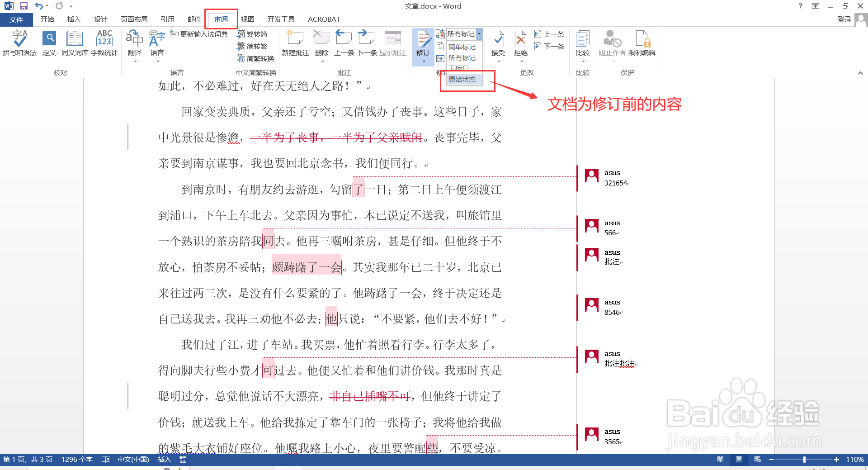The width and height of the screenshot is (868, 470).
Task: Switch to Read Mode view in status bar
Action: coord(721,460)
